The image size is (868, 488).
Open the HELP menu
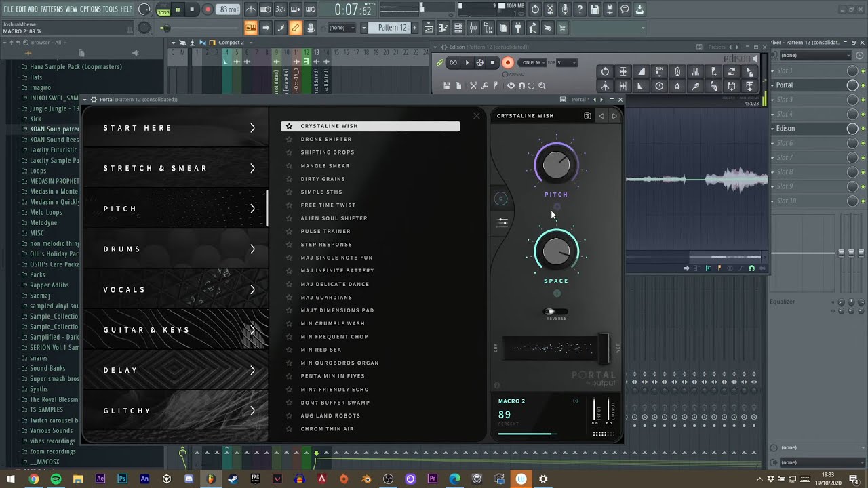click(x=126, y=9)
